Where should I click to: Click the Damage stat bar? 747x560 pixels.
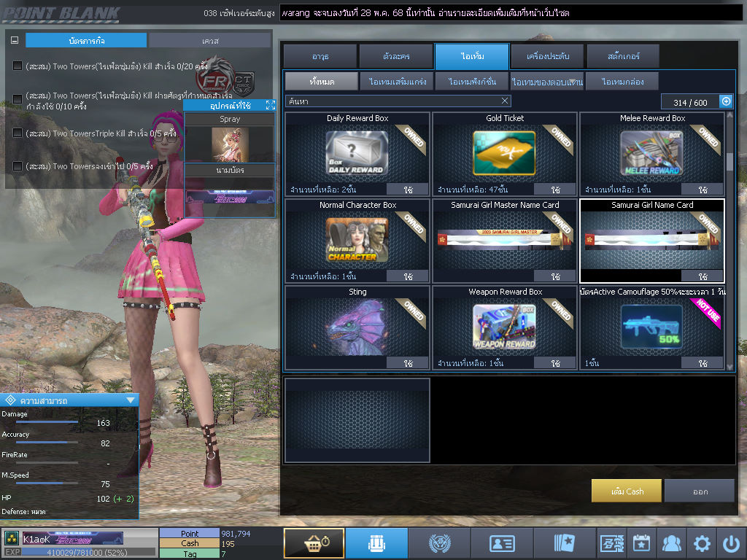click(47, 422)
